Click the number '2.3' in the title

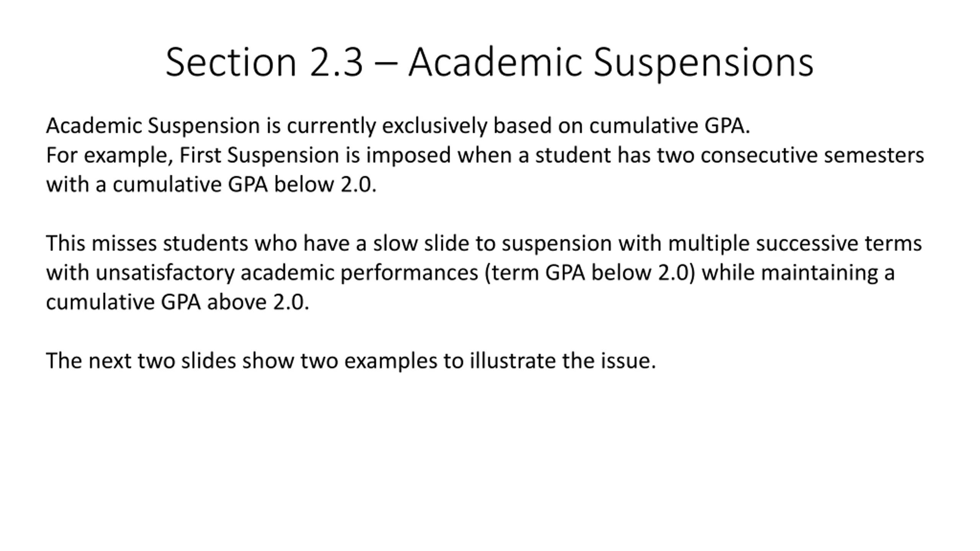pyautogui.click(x=336, y=62)
